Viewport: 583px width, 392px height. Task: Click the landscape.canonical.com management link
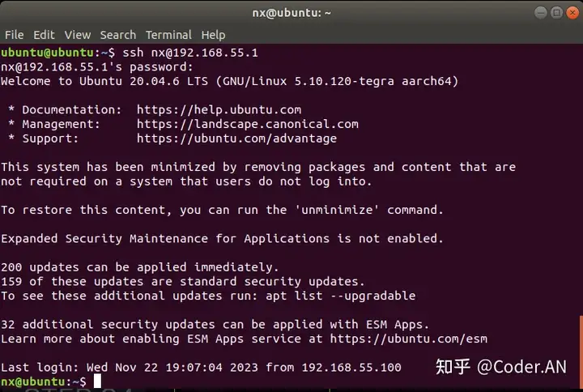click(248, 124)
